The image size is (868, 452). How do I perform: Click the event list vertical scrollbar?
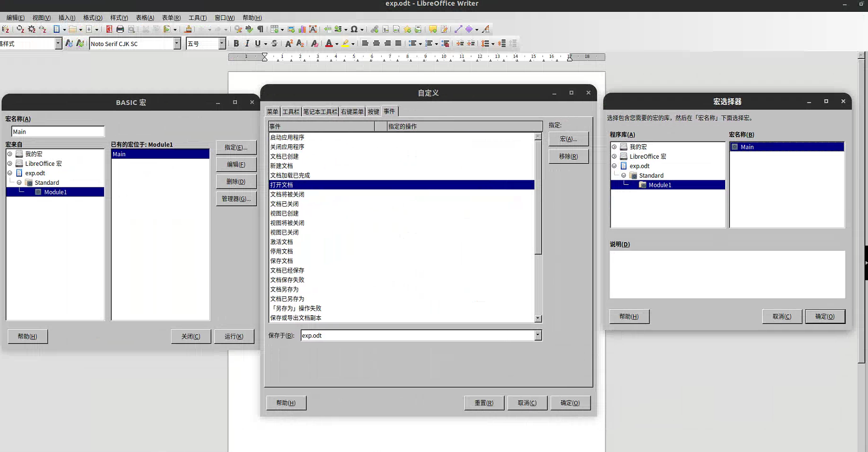538,227
